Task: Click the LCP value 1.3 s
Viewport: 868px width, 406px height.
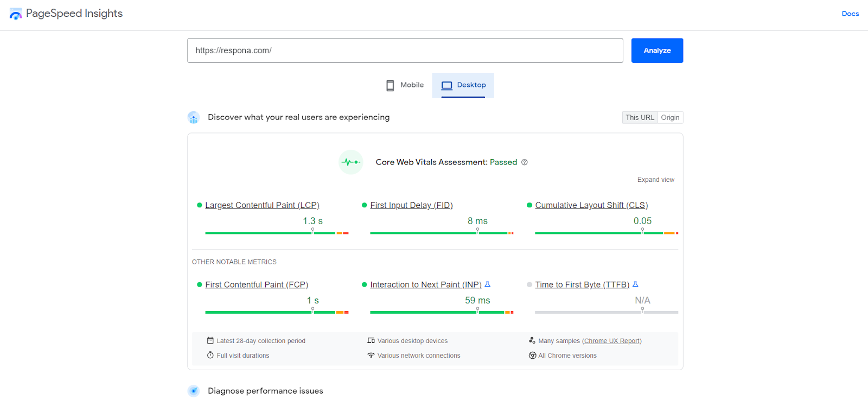Action: [x=312, y=221]
